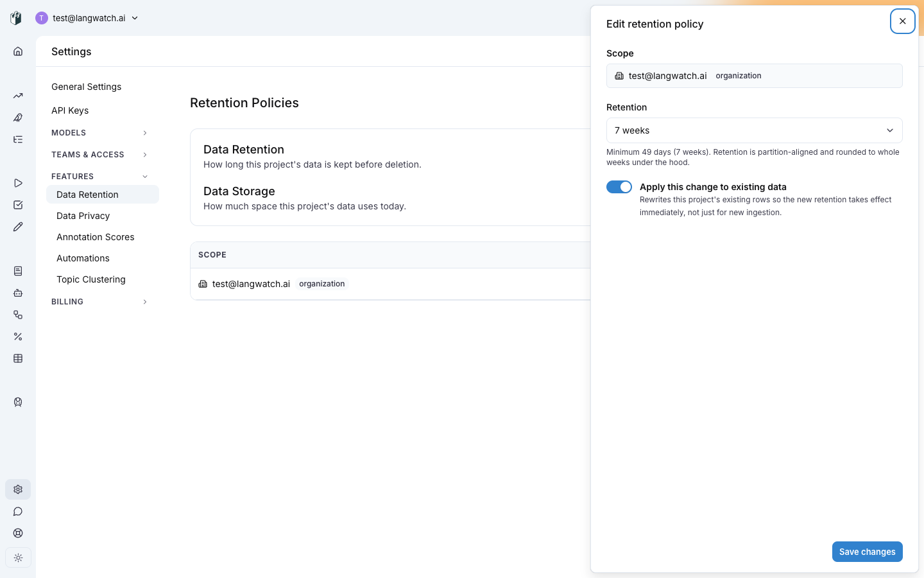
Task: Open the traces list icon
Action: (x=18, y=139)
